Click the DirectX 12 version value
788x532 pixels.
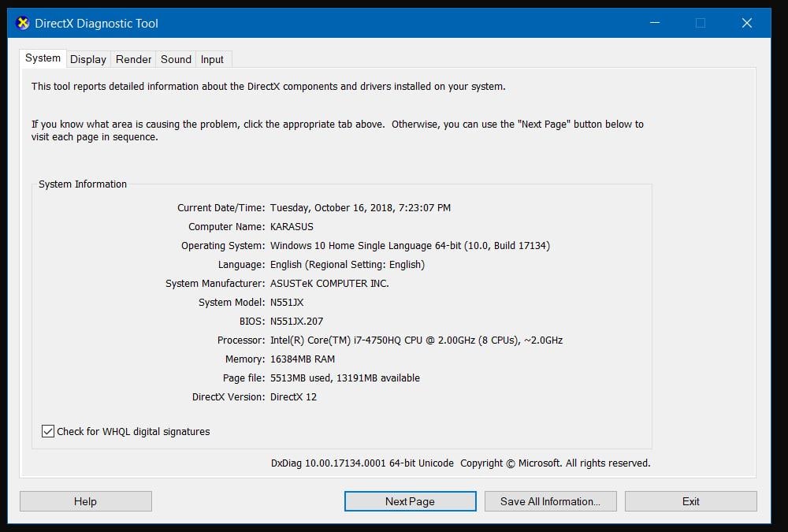tap(293, 396)
